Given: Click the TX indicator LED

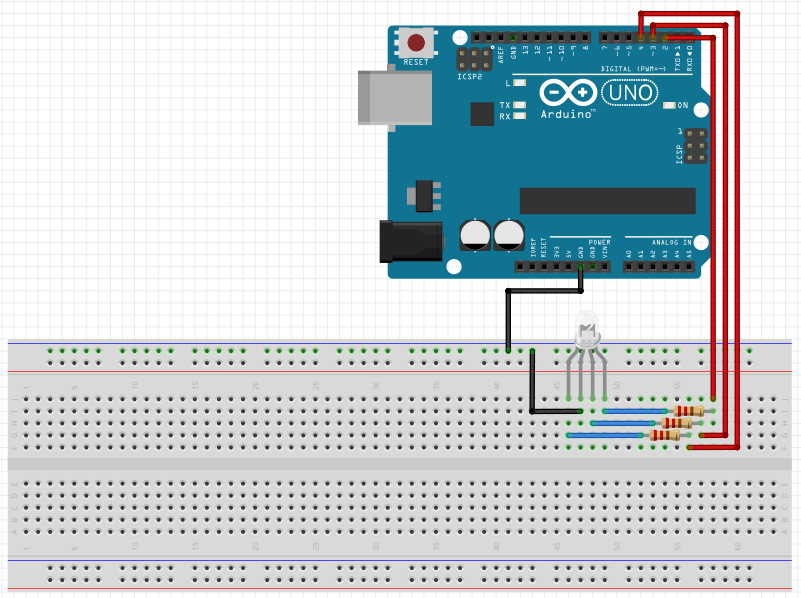Looking at the screenshot, I should (520, 105).
